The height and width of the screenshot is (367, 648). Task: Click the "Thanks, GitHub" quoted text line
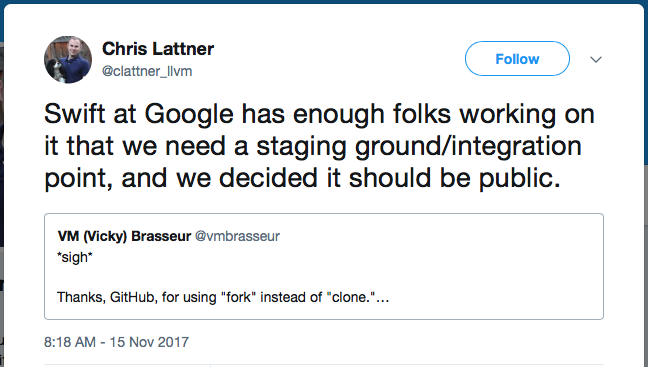pos(223,297)
